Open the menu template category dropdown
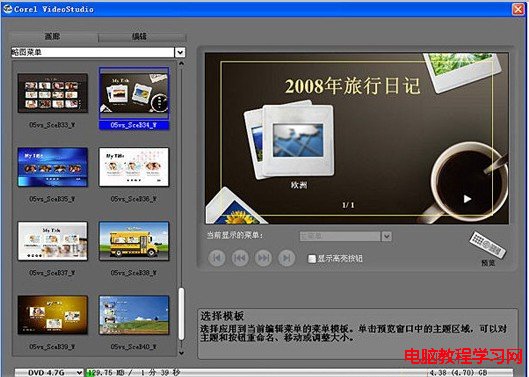Viewport: 529px width, 377px height. [x=180, y=52]
